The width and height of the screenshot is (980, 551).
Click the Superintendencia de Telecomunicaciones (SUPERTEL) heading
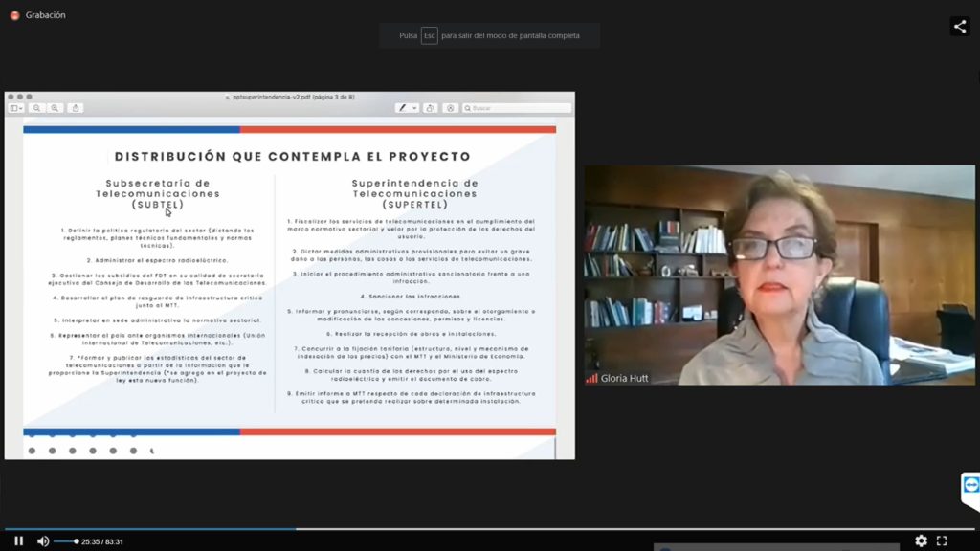coord(415,193)
